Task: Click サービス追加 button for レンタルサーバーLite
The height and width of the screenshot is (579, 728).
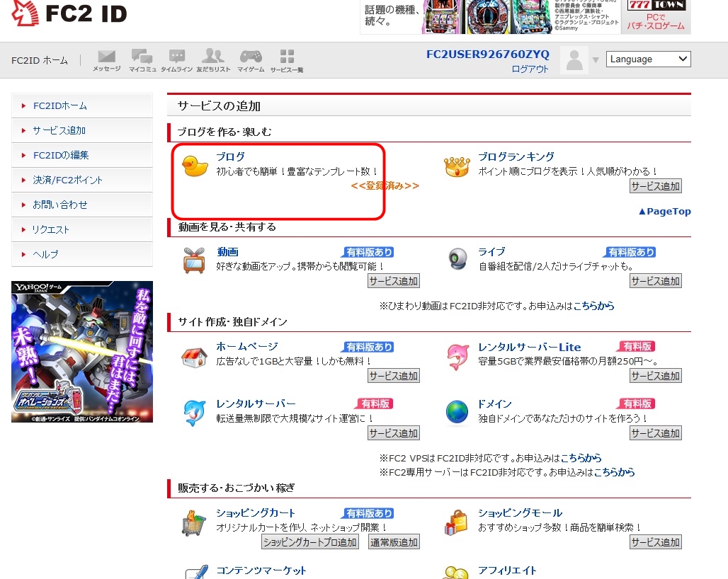Action: (x=656, y=376)
